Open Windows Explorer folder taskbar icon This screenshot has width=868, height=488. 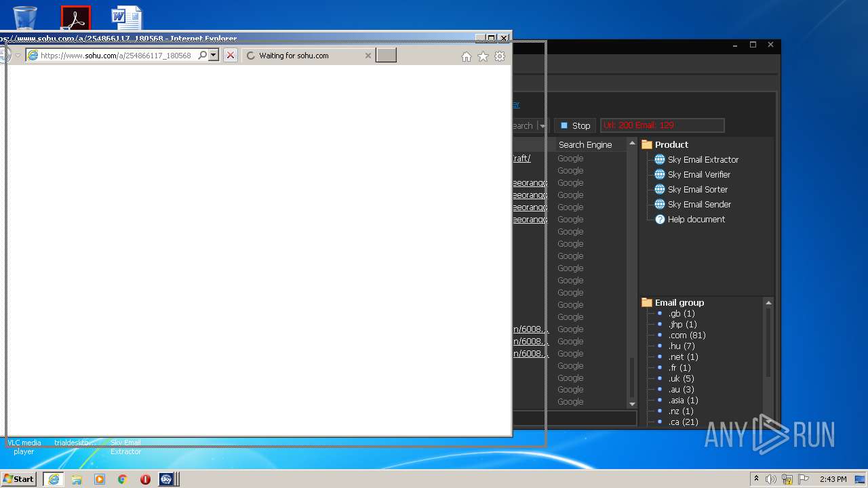[77, 479]
